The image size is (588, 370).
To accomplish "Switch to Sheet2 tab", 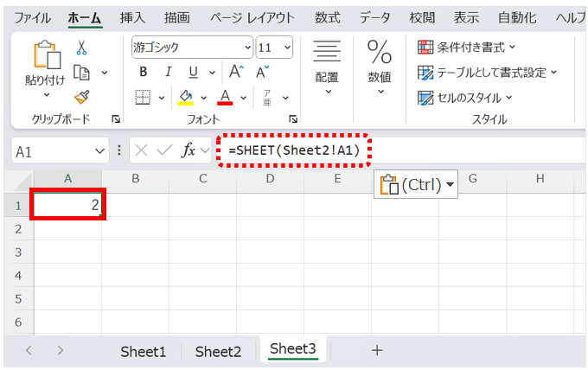I will tap(218, 352).
